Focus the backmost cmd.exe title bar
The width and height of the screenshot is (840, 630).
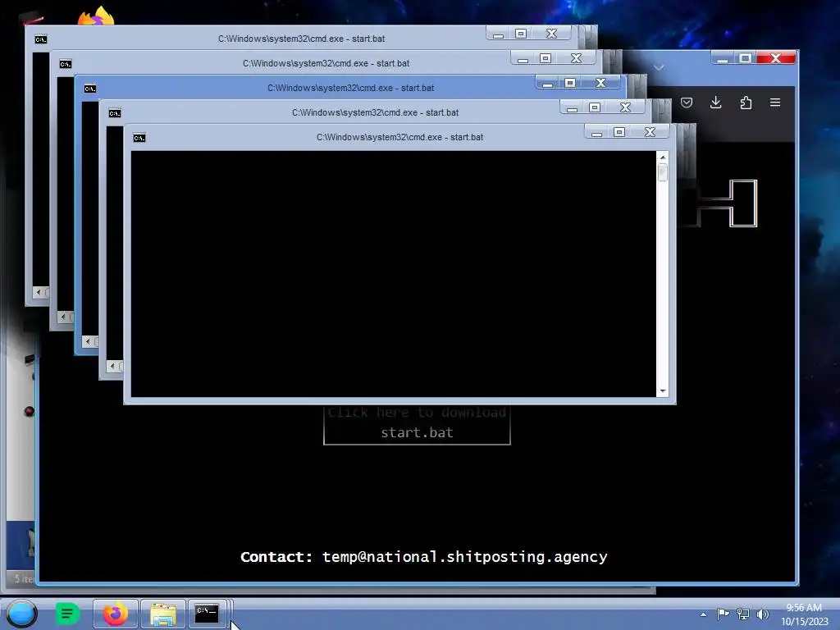tap(302, 39)
